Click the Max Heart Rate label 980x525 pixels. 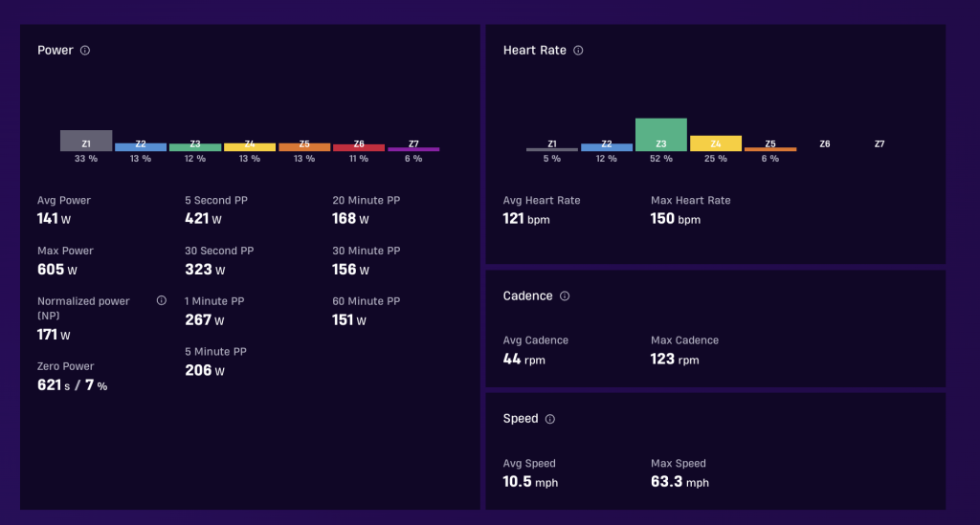691,201
